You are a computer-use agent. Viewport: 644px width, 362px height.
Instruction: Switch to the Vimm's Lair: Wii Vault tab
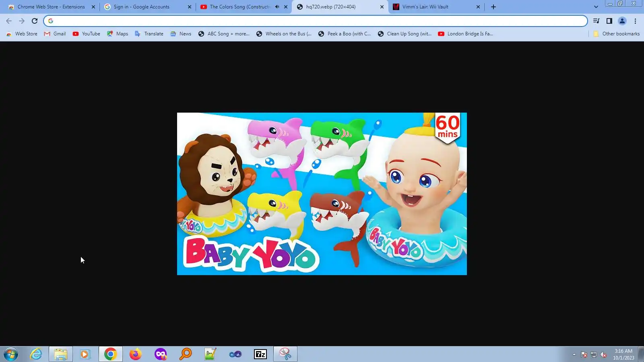pos(436,7)
